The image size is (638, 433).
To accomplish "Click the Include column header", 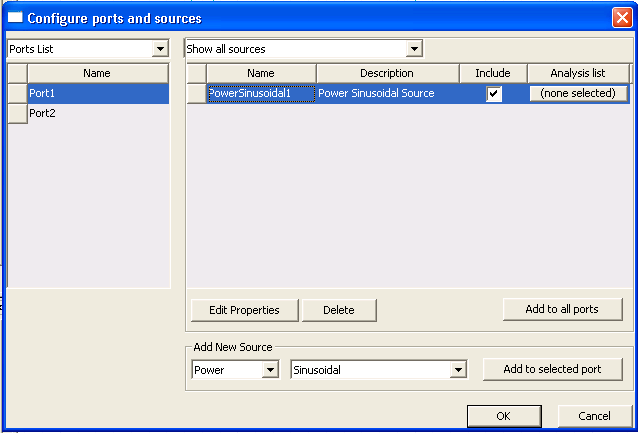I will pyautogui.click(x=492, y=73).
